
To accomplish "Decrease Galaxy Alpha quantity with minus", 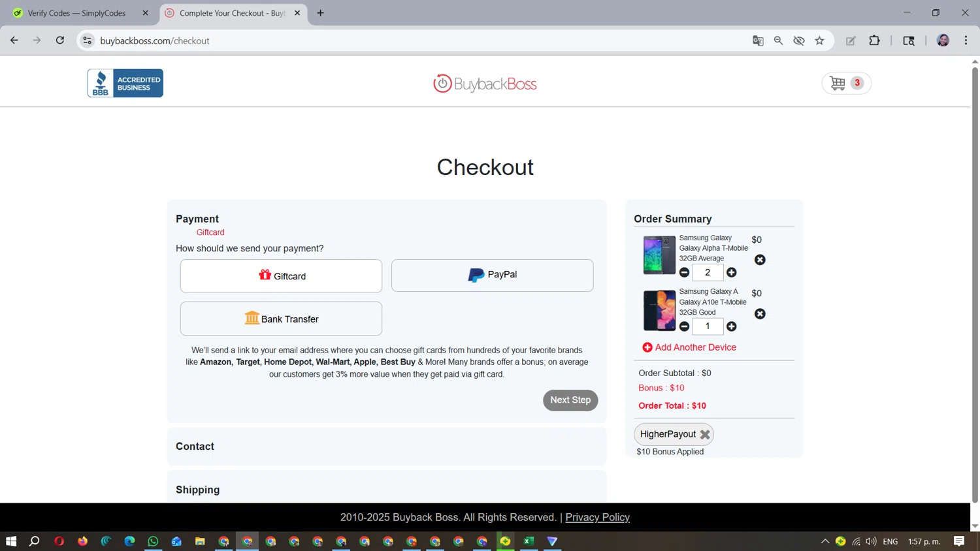I will (x=684, y=272).
